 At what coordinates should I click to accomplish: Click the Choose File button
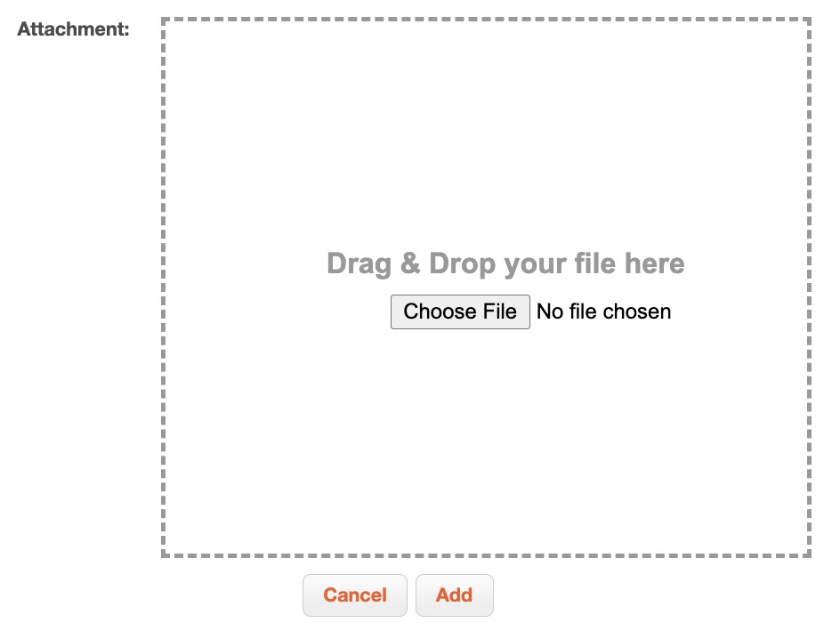460,311
